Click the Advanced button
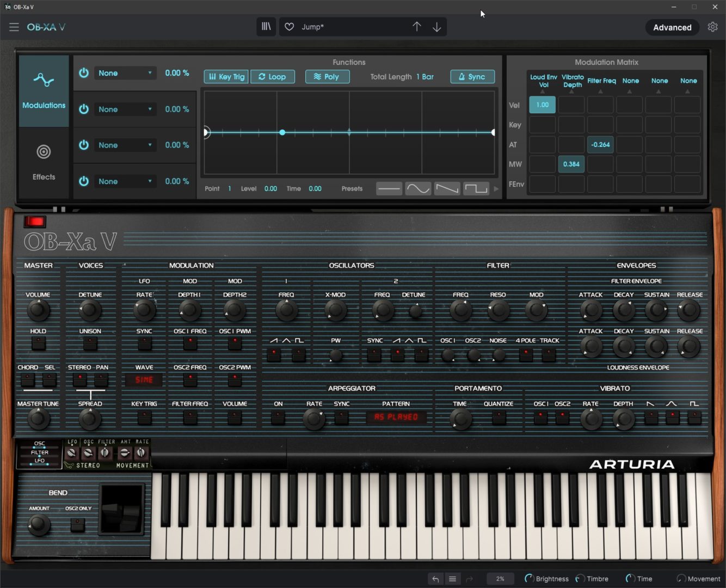This screenshot has height=588, width=726. point(672,27)
